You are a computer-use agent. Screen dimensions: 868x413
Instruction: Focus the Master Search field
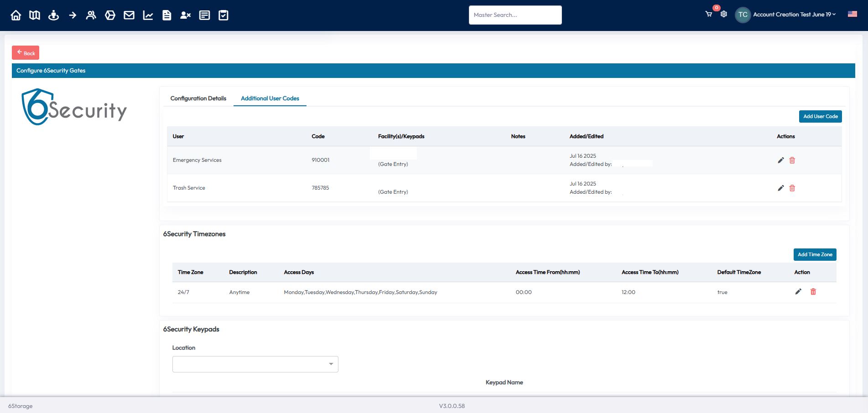tap(515, 15)
